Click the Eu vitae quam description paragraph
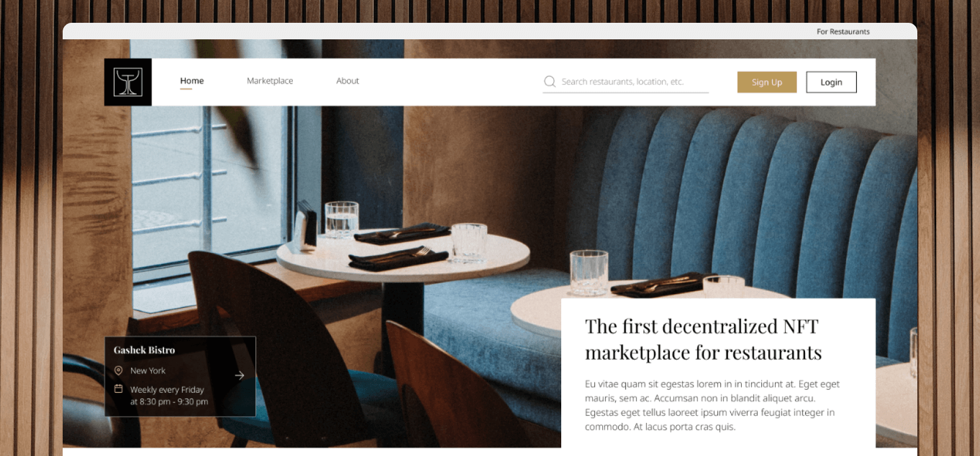The image size is (980, 456). click(712, 405)
